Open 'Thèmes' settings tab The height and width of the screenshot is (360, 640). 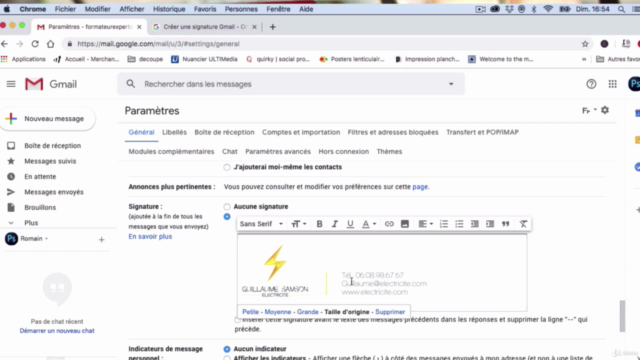click(x=389, y=151)
